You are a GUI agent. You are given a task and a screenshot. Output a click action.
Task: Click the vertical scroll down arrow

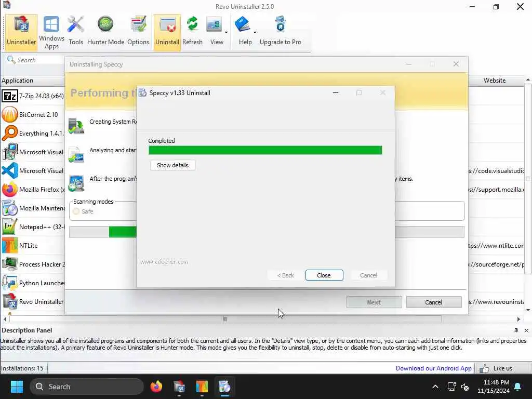click(528, 310)
